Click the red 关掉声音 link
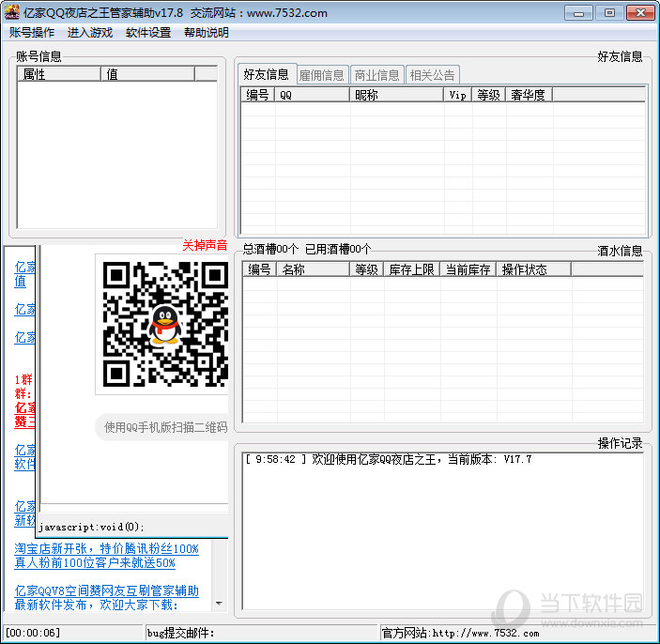 pos(205,245)
